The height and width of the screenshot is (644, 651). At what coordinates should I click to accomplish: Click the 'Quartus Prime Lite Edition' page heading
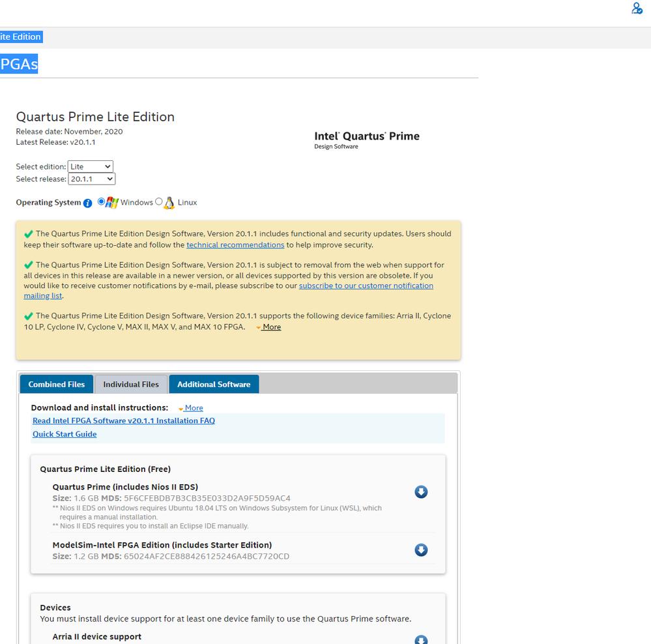(95, 117)
